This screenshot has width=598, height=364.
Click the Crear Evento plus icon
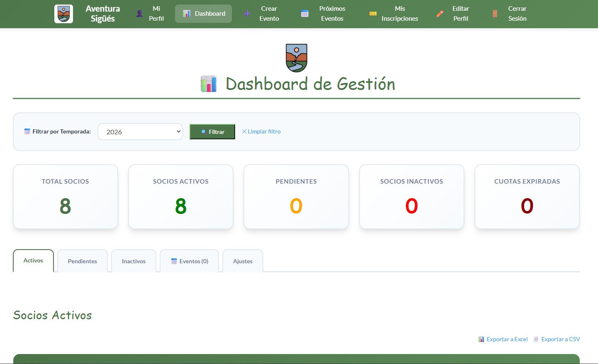tap(247, 14)
